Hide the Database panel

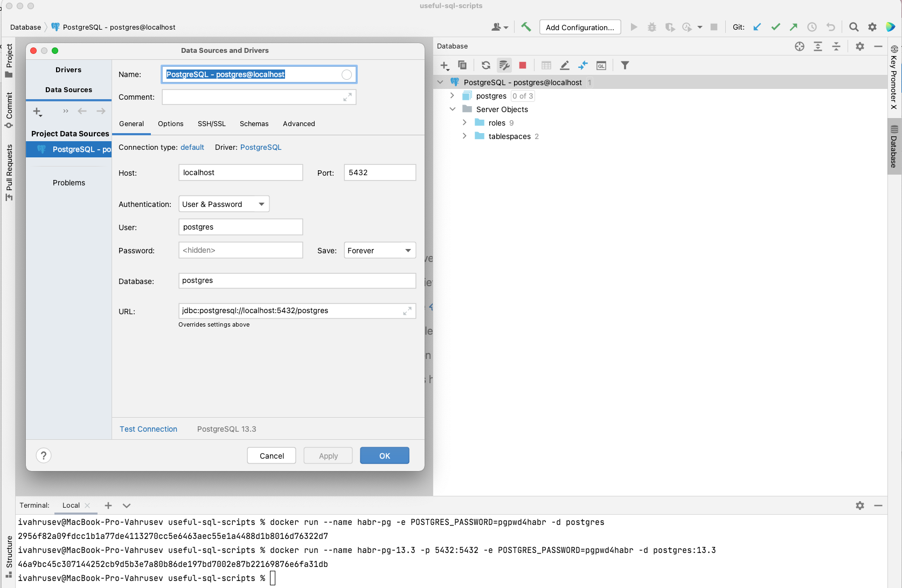(878, 46)
